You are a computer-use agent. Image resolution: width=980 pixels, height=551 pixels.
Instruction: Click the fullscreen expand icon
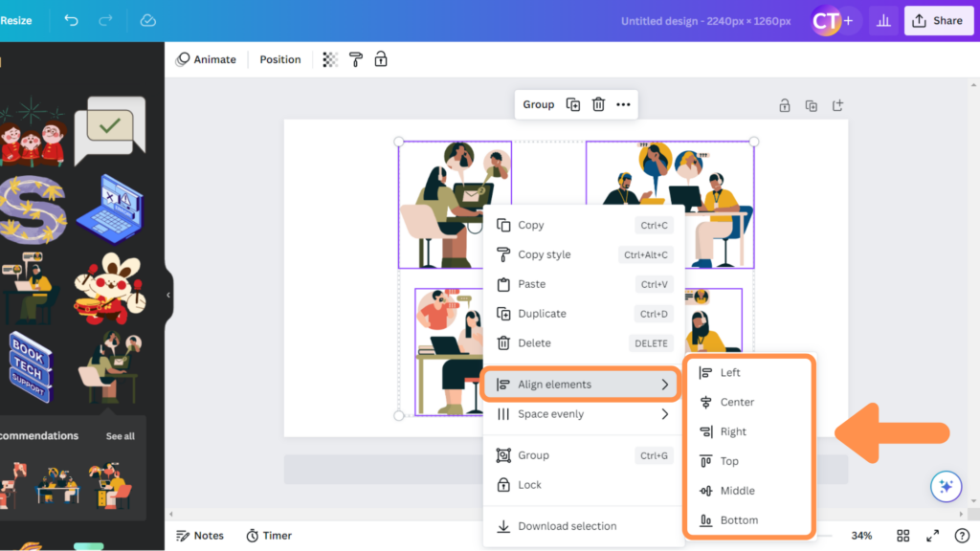coord(932,536)
